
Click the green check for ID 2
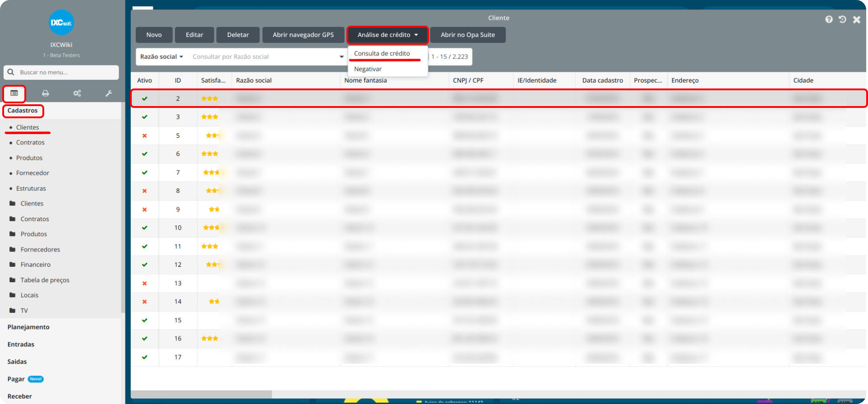(145, 98)
